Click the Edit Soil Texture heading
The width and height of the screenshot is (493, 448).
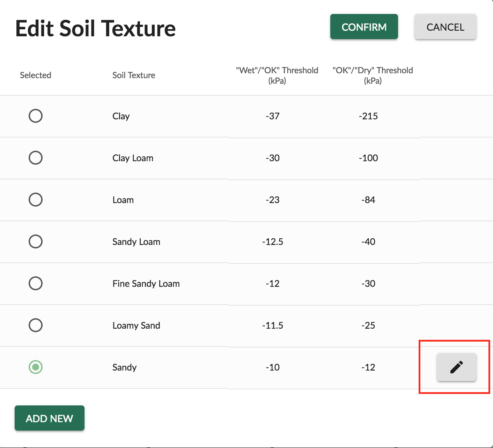click(96, 29)
